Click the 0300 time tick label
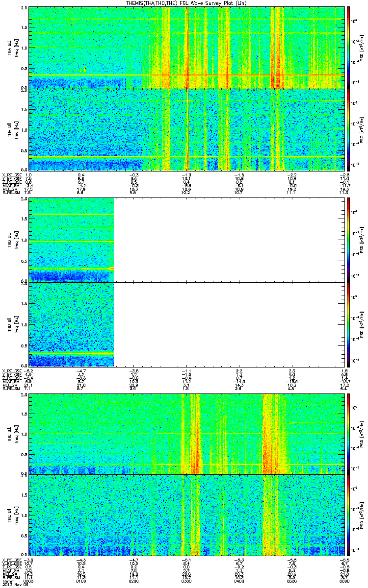Image resolution: width=368 pixels, height=588 pixels. 186,580
